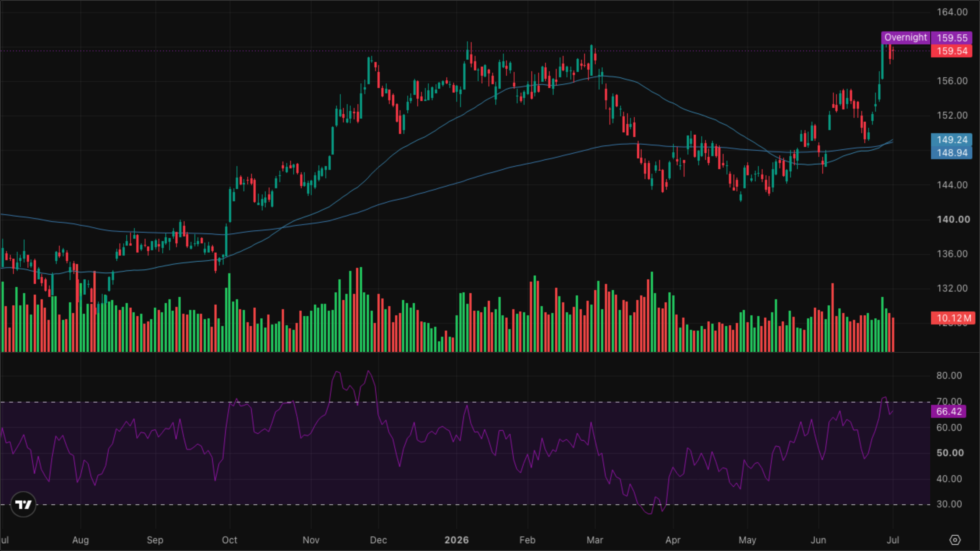Image resolution: width=980 pixels, height=551 pixels.
Task: Click the Mar label on time axis
Action: pos(595,540)
